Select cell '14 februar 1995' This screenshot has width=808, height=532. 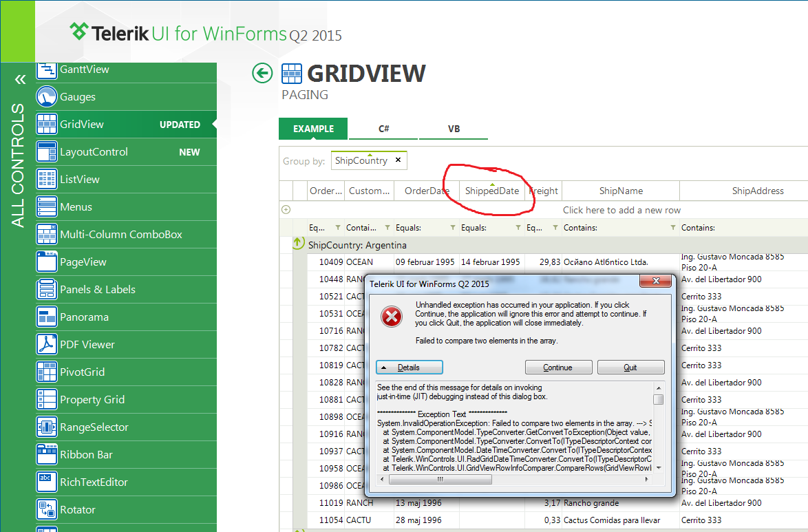(x=491, y=262)
